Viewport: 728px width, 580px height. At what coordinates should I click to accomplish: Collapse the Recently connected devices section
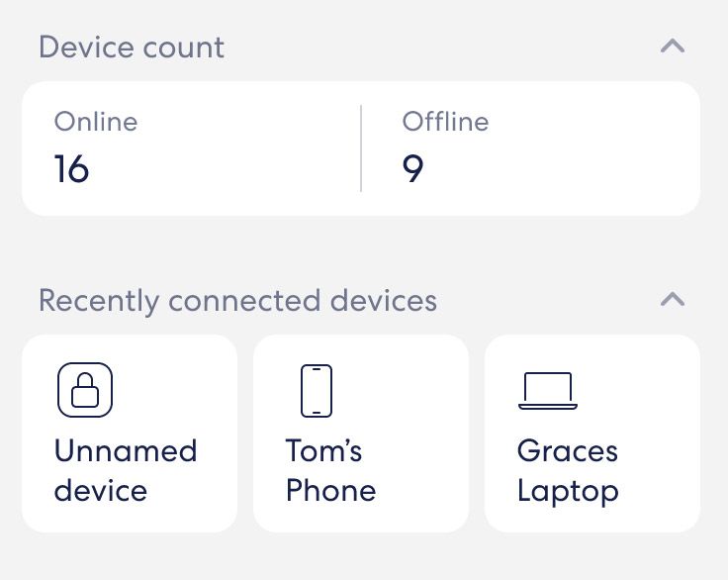673,300
